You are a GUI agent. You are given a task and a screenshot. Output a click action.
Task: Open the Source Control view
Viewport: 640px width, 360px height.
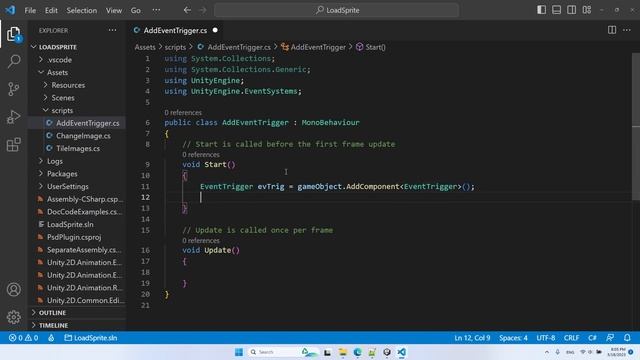(x=13, y=89)
